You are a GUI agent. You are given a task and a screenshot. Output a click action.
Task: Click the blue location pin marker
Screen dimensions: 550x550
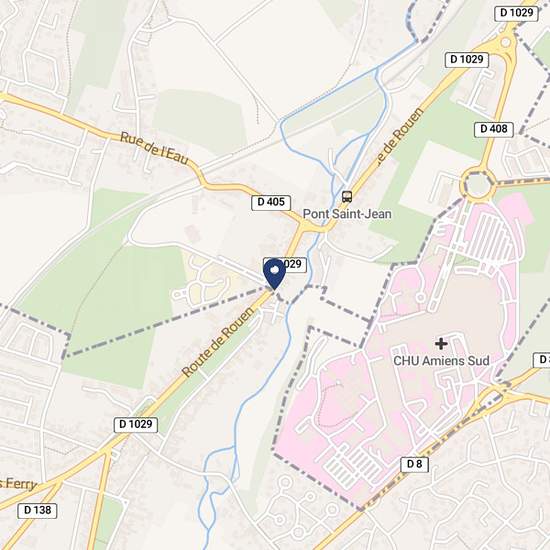(274, 274)
